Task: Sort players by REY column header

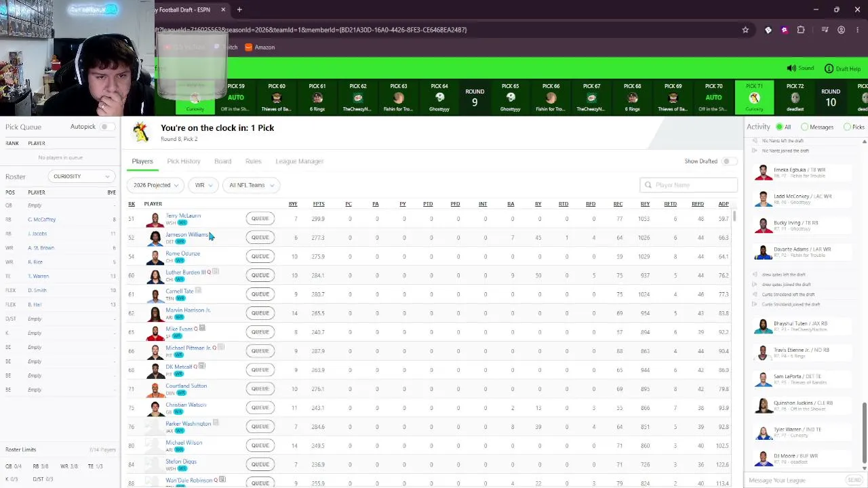Action: pos(645,204)
